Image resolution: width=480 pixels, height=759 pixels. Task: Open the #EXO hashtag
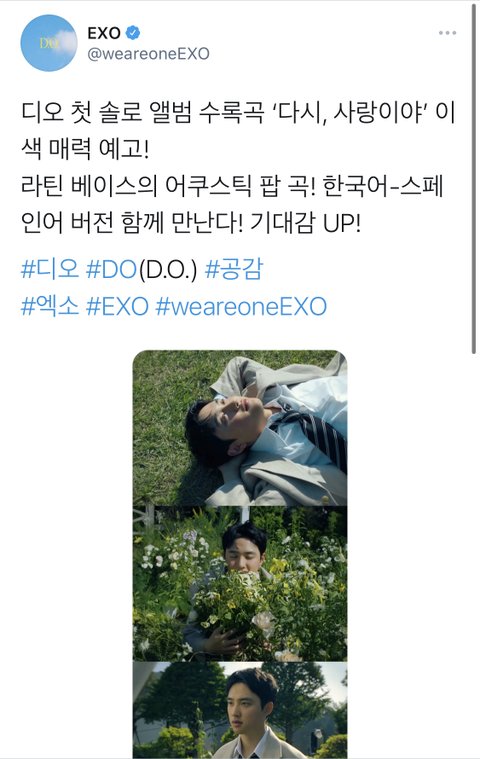click(x=117, y=306)
